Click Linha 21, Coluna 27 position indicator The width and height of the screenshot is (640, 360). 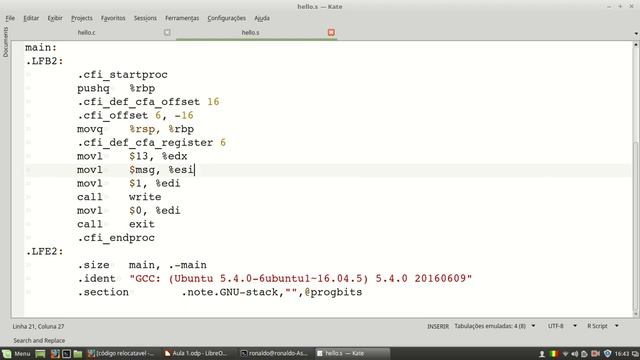click(x=38, y=327)
